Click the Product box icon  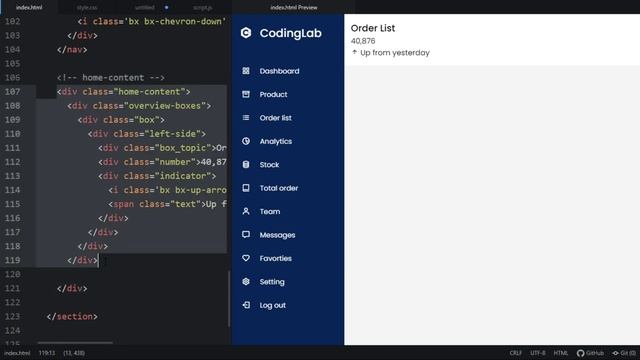click(x=246, y=94)
